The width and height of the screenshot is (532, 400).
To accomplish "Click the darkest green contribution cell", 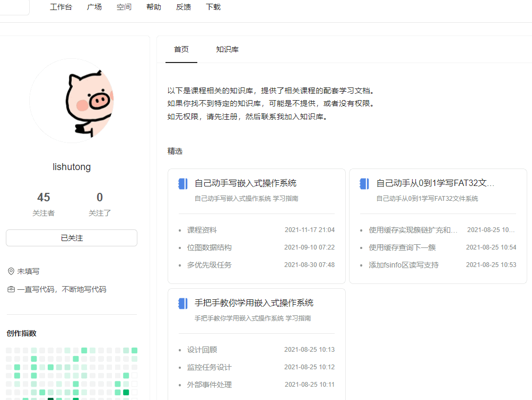I will pyautogui.click(x=51, y=399).
